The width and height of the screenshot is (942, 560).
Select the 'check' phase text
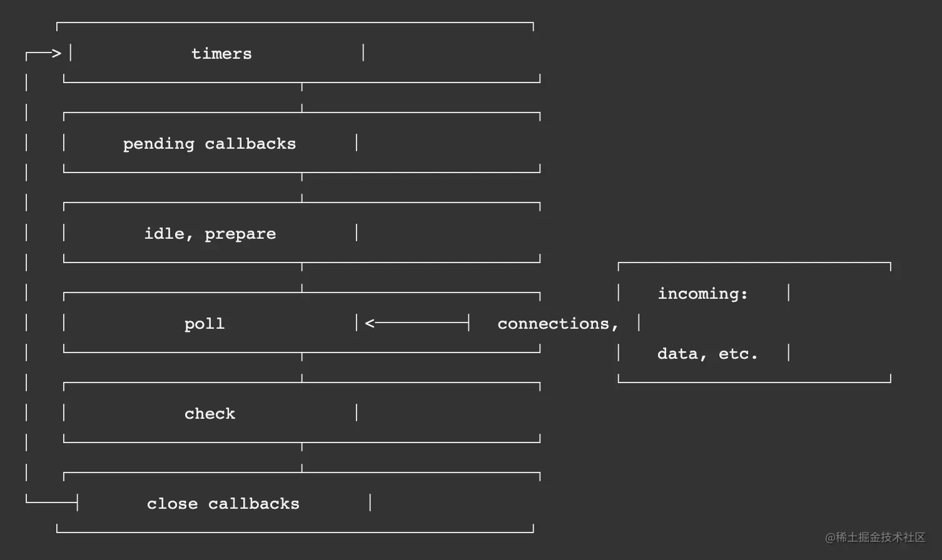(210, 414)
